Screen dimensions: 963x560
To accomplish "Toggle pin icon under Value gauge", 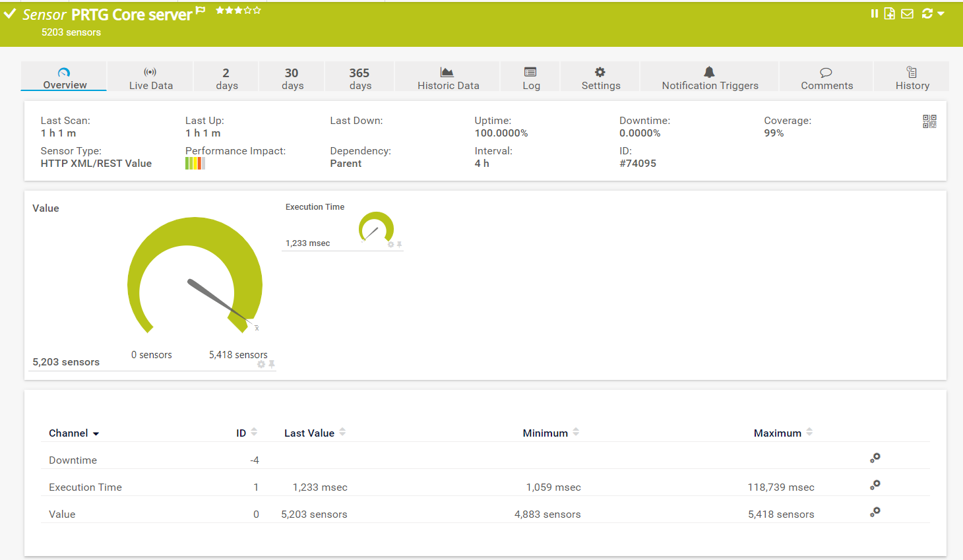I will pos(272,364).
